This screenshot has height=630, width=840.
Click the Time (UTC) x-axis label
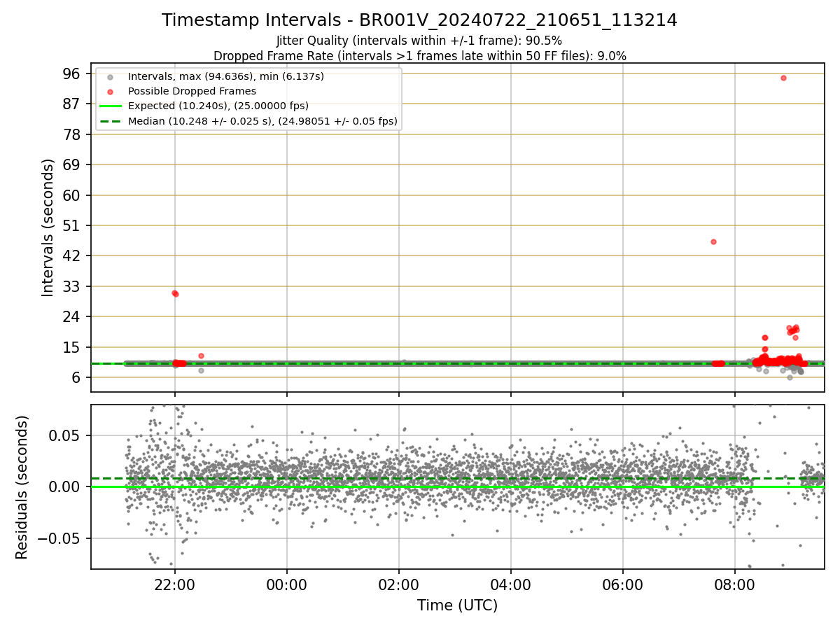[457, 605]
